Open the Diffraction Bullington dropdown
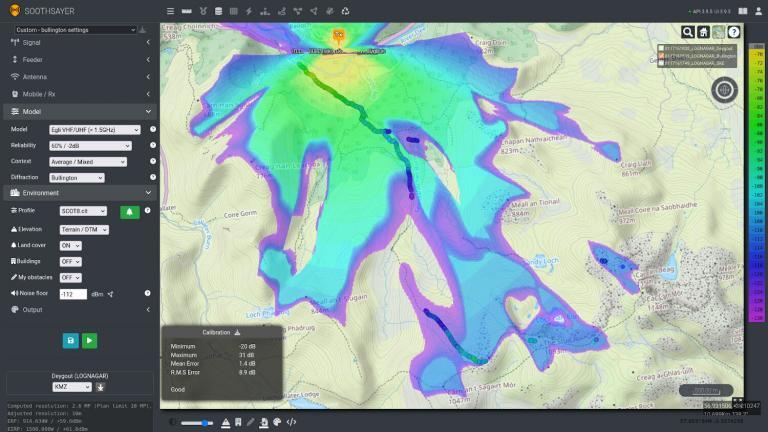768x432 pixels. pos(76,178)
